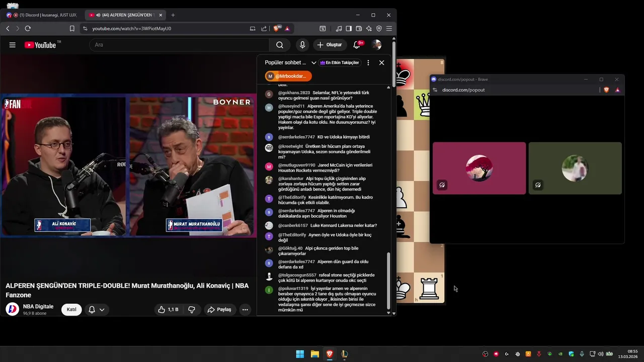Image resolution: width=644 pixels, height=362 pixels.
Task: Select the ALPEREN ŞENGÜN'DEN YouTube tab
Action: pos(125,15)
